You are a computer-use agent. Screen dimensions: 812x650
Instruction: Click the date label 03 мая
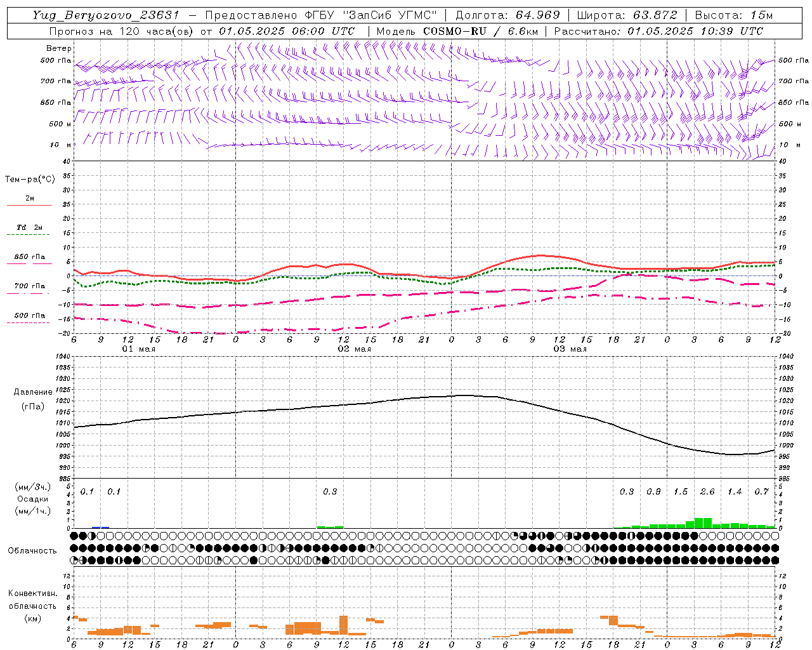click(x=570, y=349)
